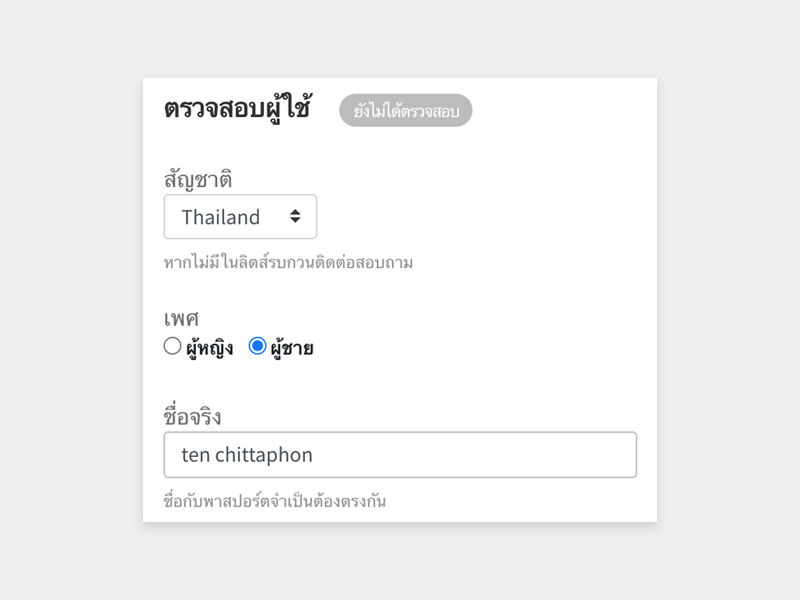Click the up-down arrows icon in nationality select

click(295, 216)
